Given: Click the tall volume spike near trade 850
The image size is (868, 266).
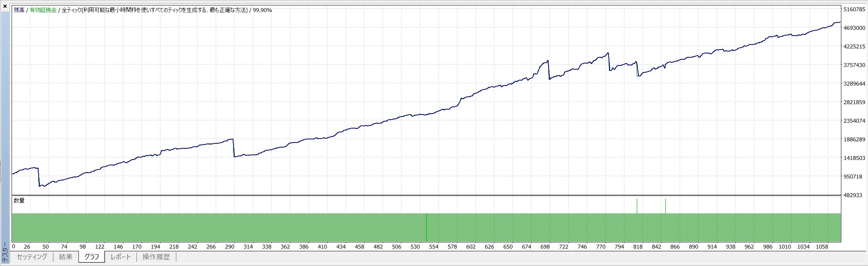Looking at the screenshot, I should point(665,206).
